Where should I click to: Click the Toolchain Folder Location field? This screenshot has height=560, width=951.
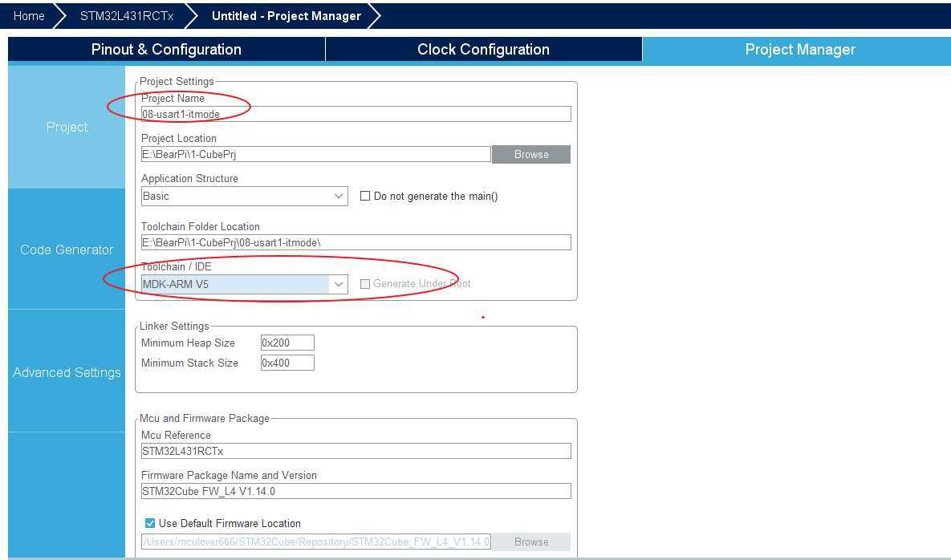pos(356,242)
